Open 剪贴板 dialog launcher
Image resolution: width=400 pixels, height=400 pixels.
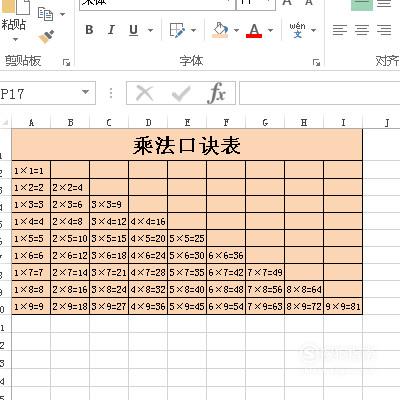[66, 62]
